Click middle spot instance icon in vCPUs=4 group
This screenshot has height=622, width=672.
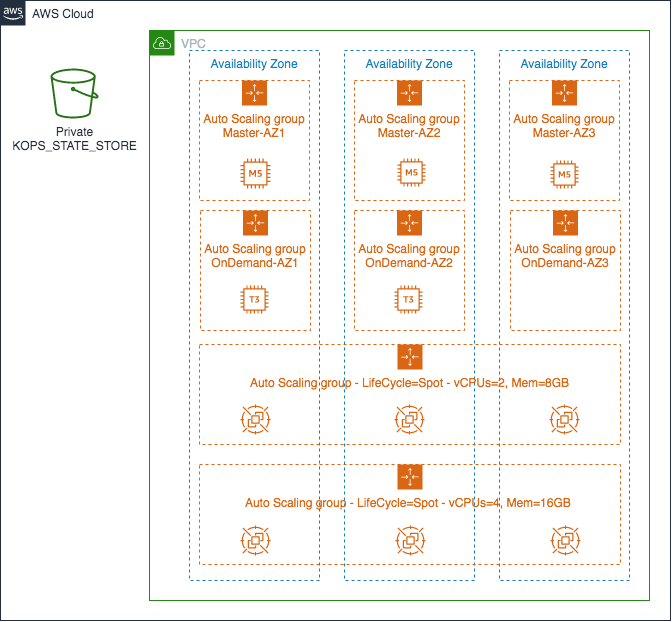click(409, 540)
